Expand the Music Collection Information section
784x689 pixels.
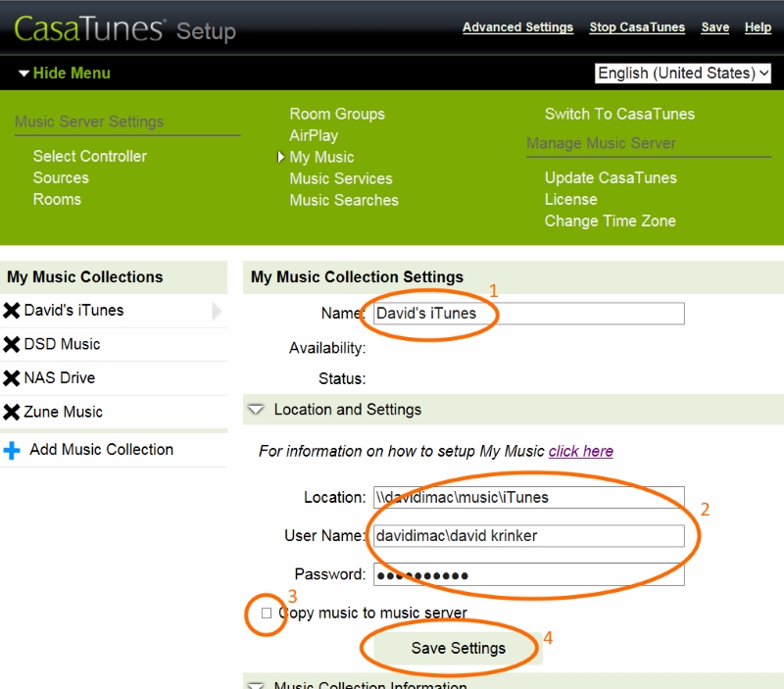(256, 685)
